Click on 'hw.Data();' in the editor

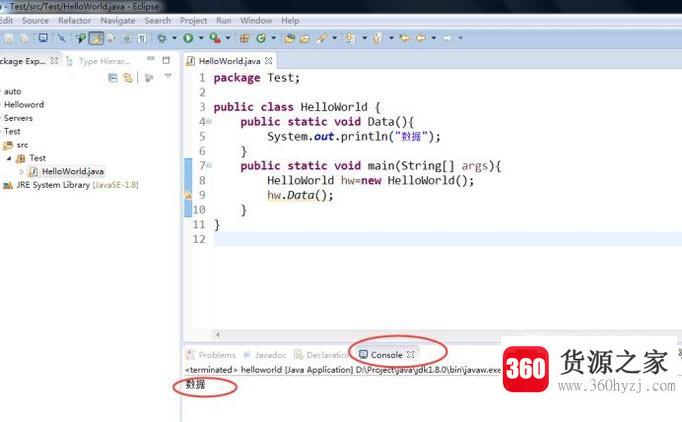point(300,195)
